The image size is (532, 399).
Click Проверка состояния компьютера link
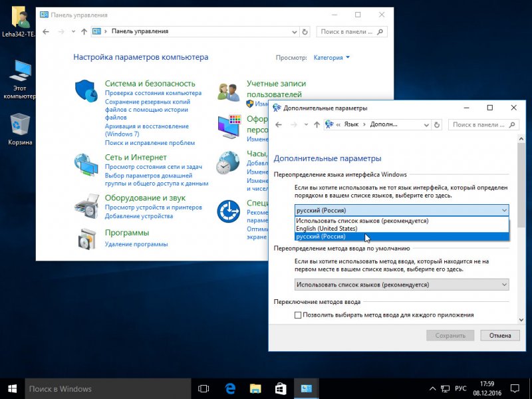click(x=153, y=93)
